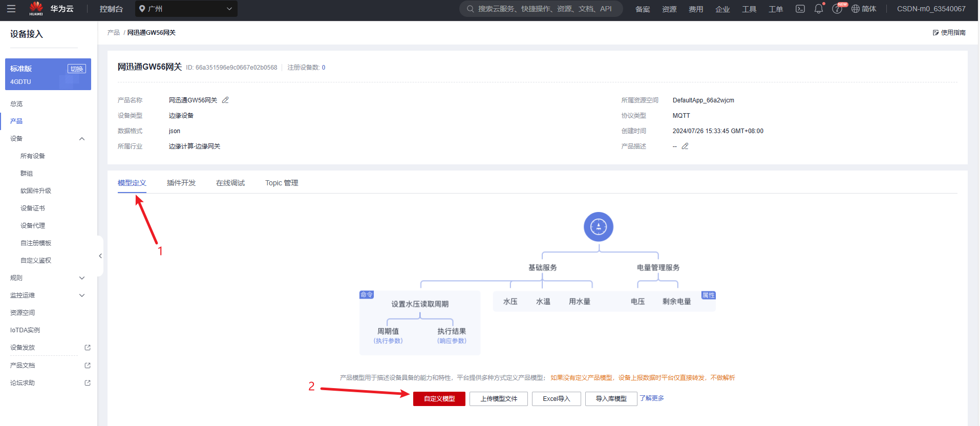The height and width of the screenshot is (426, 980).
Task: Click the red 自定义模型 button
Action: (x=439, y=399)
